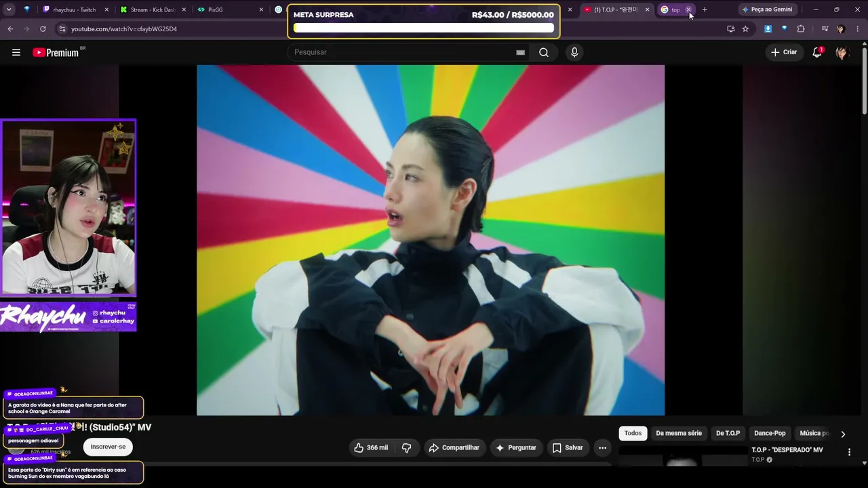Click the Criar create button
This screenshot has width=868, height=488.
pyautogui.click(x=784, y=52)
